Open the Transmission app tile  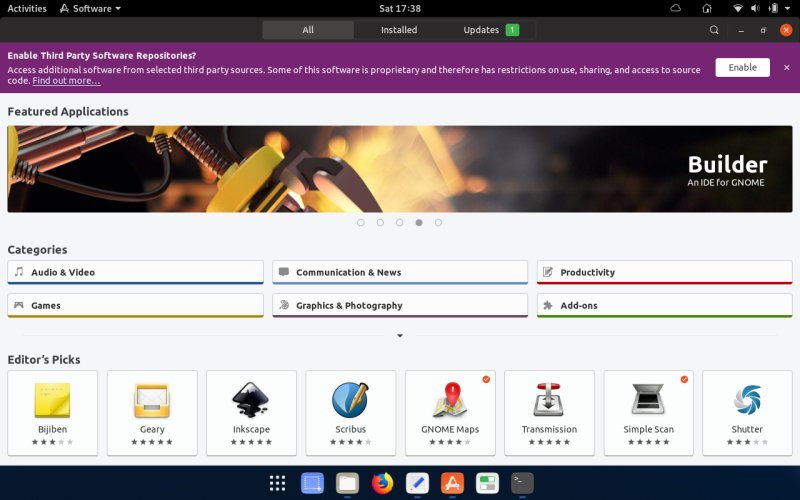coord(549,413)
